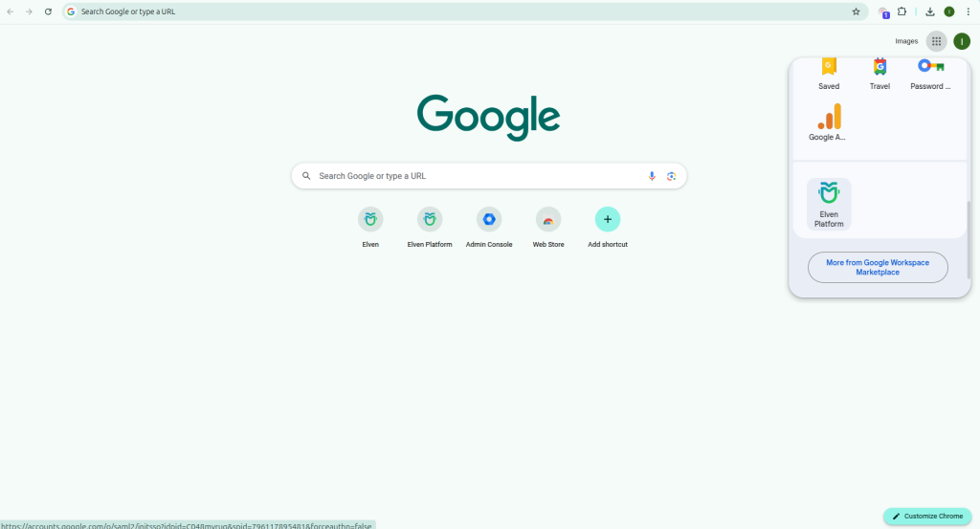Click the magnifier icon in search box
The image size is (980, 529).
tap(306, 176)
